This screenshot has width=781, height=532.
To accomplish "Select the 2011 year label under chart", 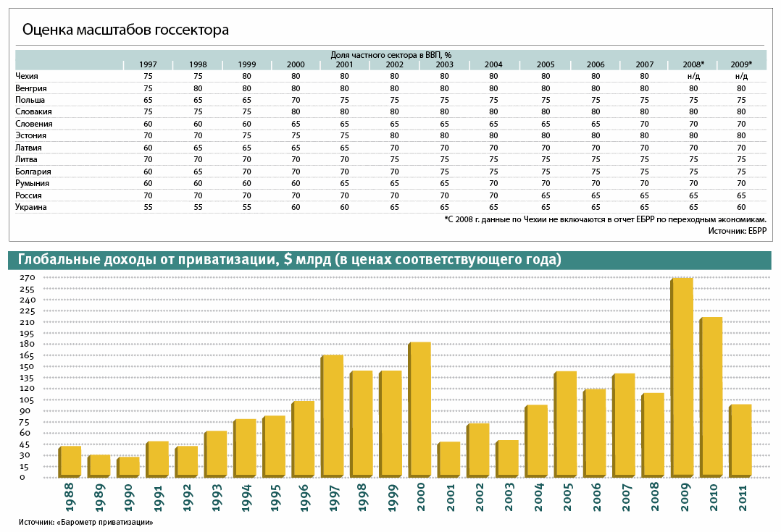I will [x=740, y=499].
